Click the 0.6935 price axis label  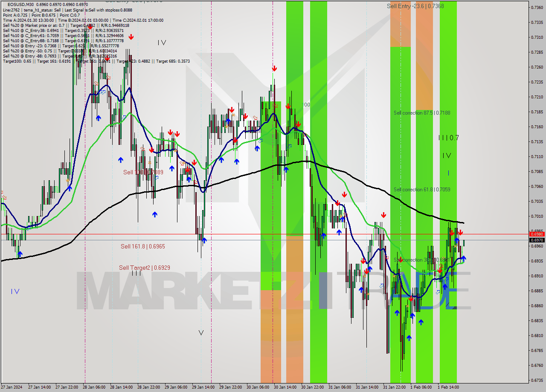coord(537,261)
